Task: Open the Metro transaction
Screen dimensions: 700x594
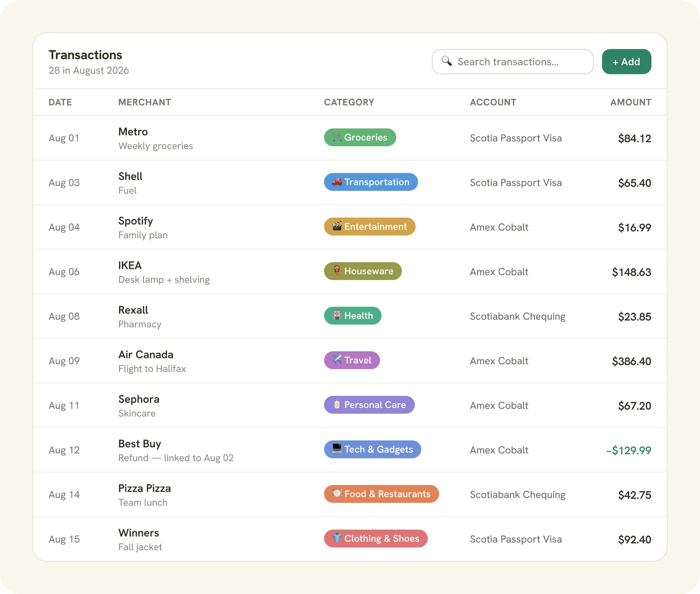Action: point(350,138)
